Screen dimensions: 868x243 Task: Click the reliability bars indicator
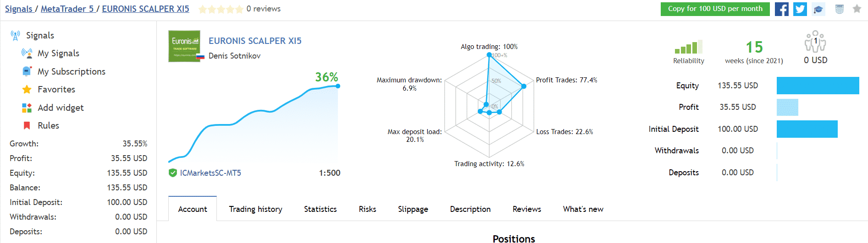click(x=688, y=47)
